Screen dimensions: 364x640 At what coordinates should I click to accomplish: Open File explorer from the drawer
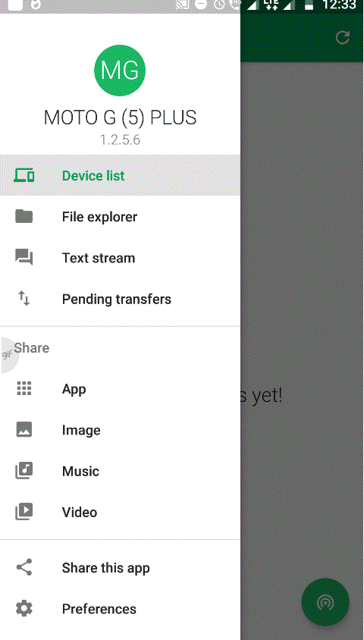pos(120,217)
